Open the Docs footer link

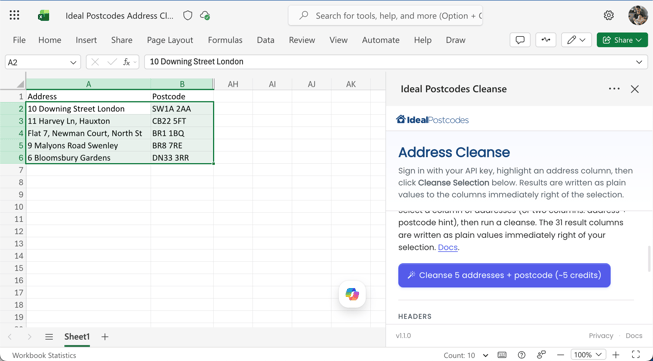(x=633, y=336)
